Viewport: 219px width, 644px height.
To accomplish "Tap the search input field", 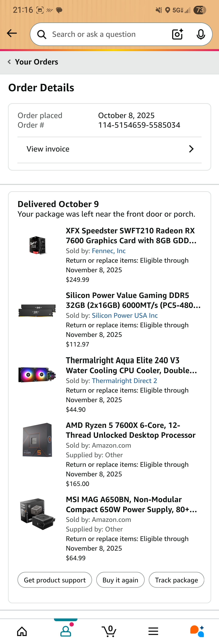I will (x=105, y=34).
